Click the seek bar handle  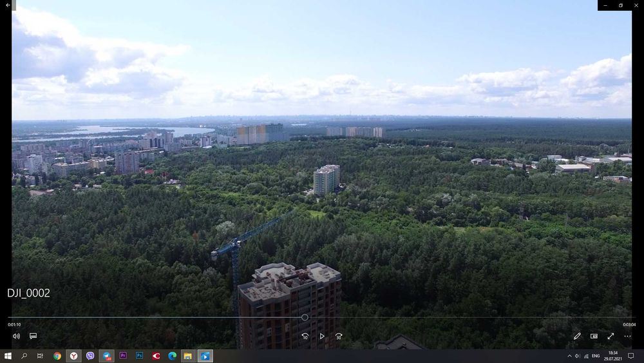click(305, 317)
